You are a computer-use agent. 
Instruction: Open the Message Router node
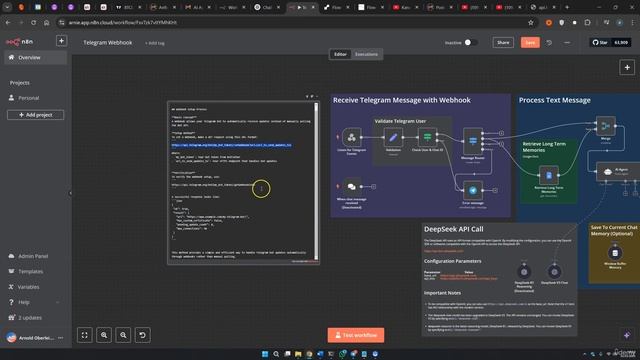pyautogui.click(x=473, y=141)
